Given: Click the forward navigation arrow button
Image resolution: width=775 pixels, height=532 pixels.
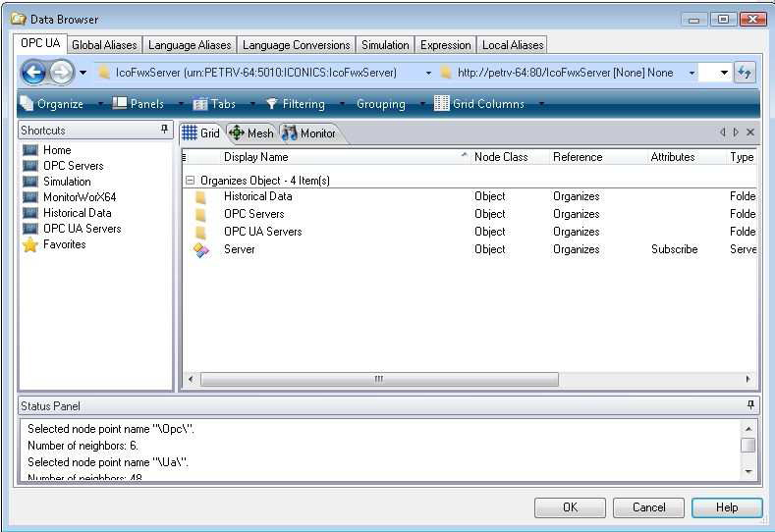Looking at the screenshot, I should 61,73.
